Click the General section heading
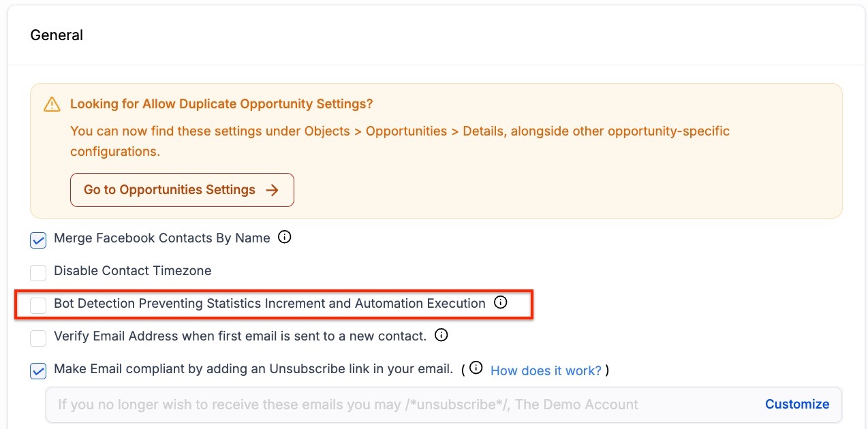The image size is (868, 429). coord(57,35)
